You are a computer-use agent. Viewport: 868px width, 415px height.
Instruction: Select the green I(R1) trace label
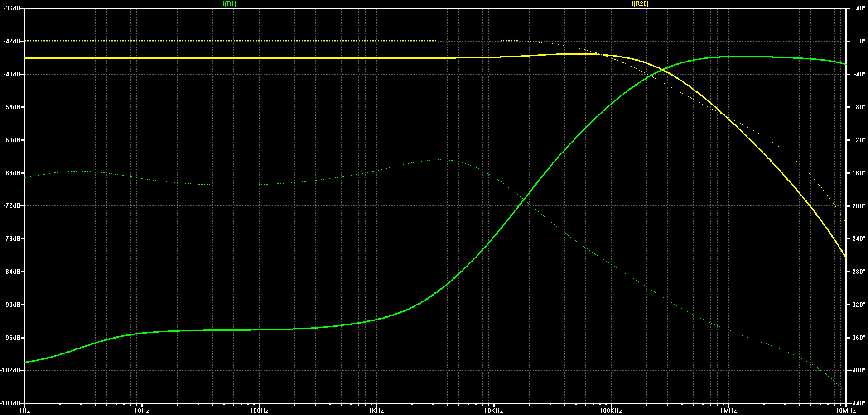(230, 4)
